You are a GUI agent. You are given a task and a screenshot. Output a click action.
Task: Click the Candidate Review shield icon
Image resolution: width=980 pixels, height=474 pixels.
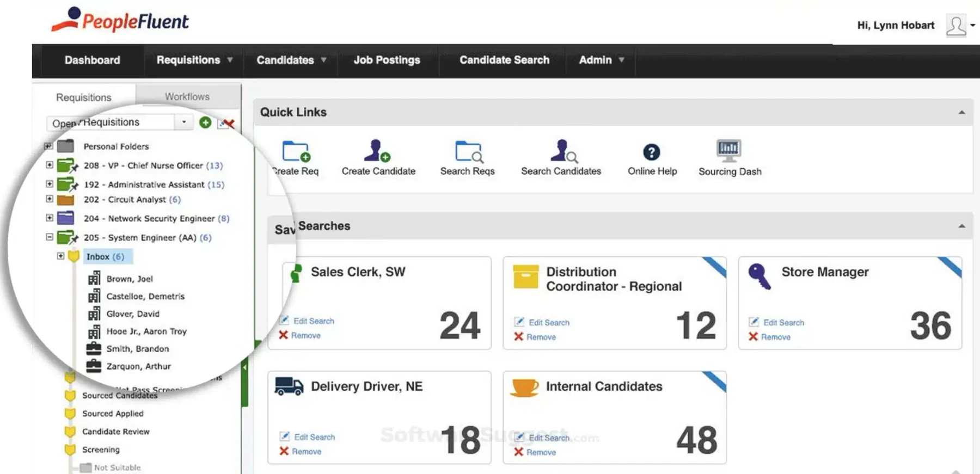click(x=70, y=432)
